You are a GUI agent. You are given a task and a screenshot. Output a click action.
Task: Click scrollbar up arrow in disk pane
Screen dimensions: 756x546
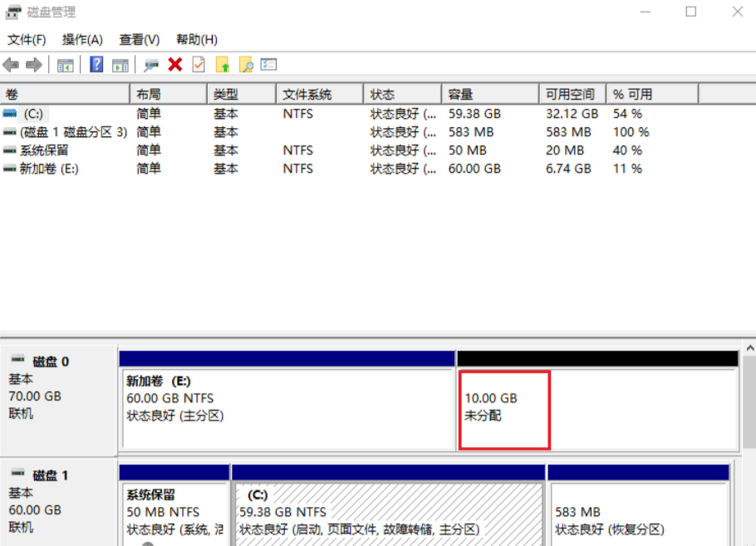coord(749,349)
